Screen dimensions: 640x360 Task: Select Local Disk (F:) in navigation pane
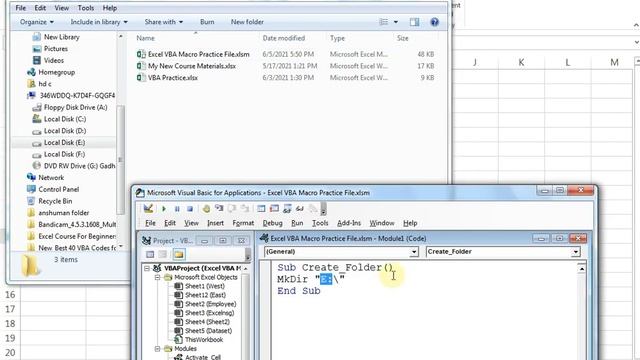(x=64, y=154)
